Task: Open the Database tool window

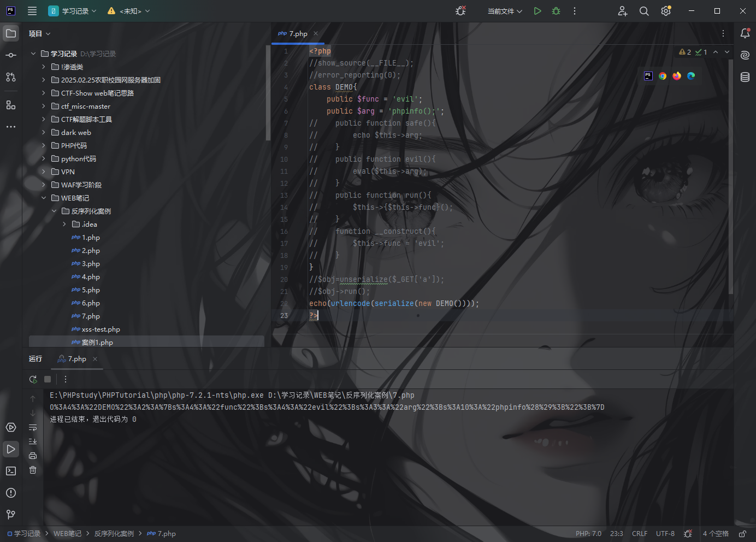Action: click(x=745, y=77)
